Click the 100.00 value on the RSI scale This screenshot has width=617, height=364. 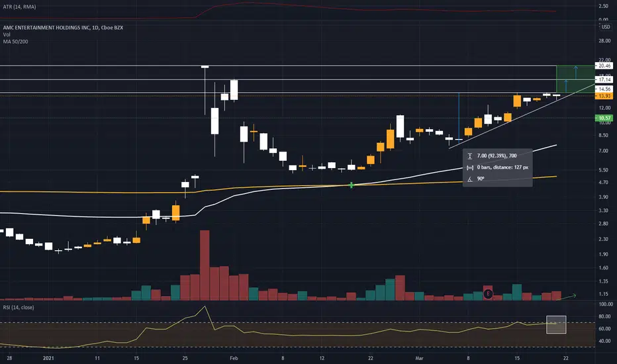(606, 304)
